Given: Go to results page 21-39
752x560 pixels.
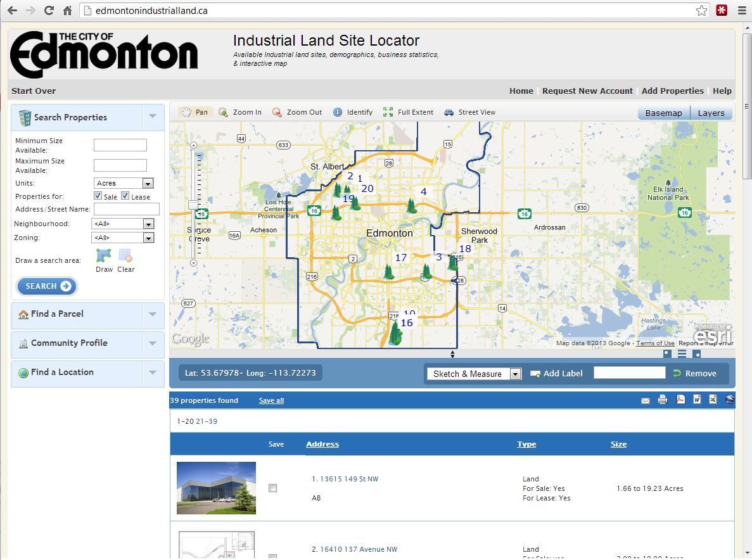Looking at the screenshot, I should click(x=207, y=421).
